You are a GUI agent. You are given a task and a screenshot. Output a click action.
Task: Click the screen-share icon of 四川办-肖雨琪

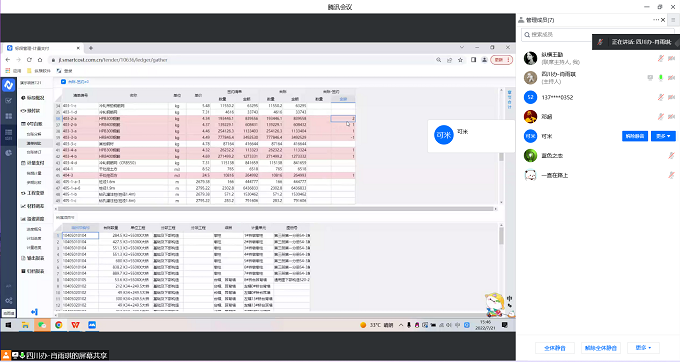point(650,78)
